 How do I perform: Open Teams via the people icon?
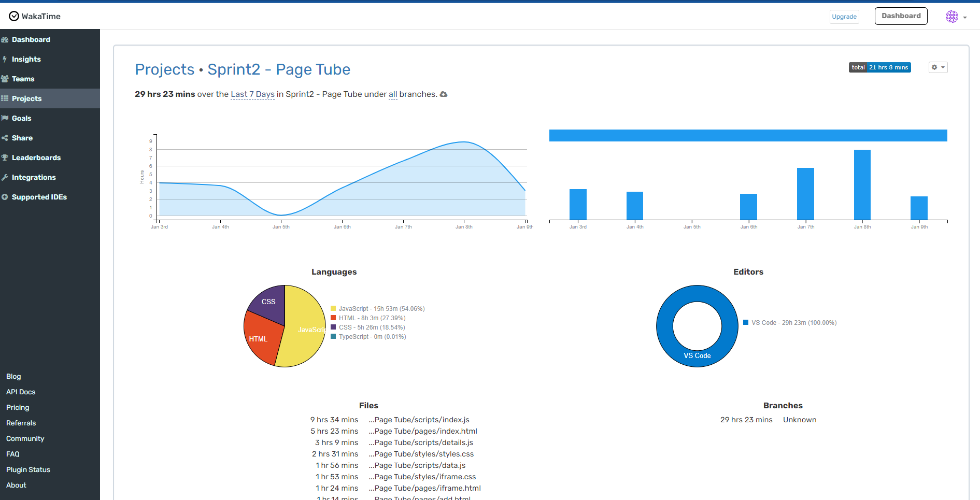tap(5, 79)
